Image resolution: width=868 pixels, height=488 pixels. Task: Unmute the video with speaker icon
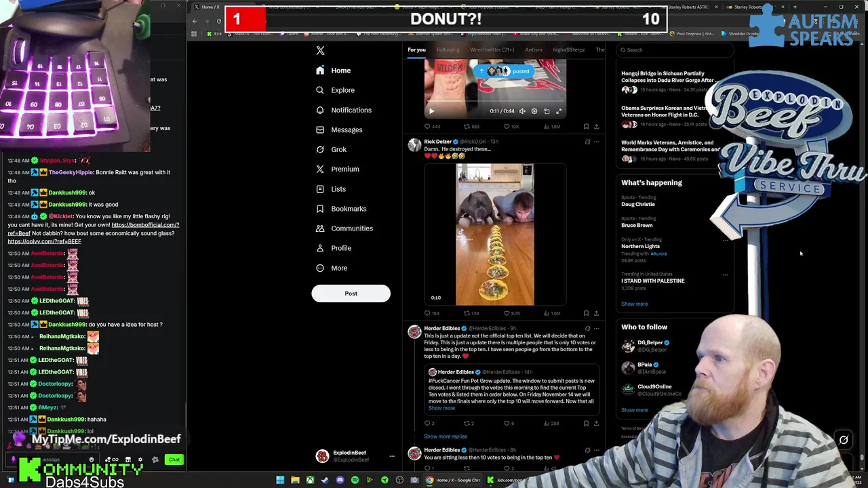pyautogui.click(x=522, y=111)
